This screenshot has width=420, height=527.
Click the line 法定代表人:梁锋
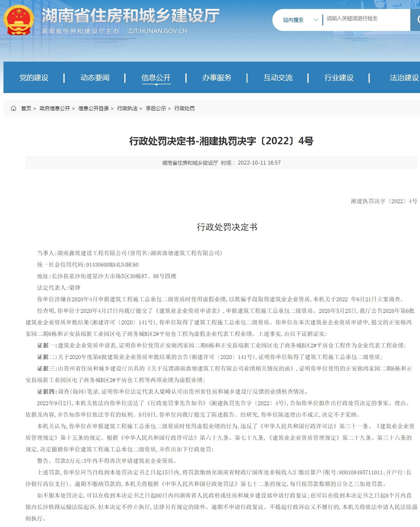click(59, 288)
